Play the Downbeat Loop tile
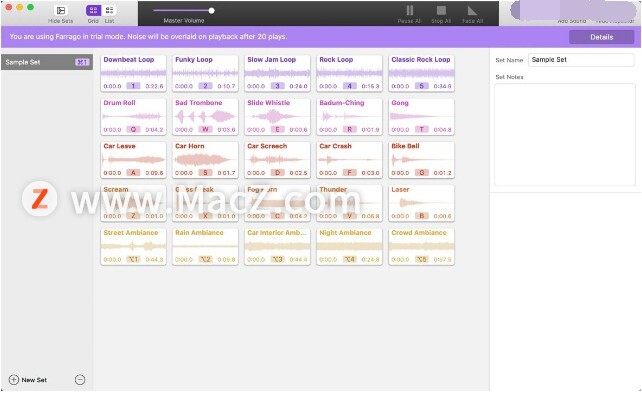Image resolution: width=642 pixels, height=397 pixels. [x=133, y=73]
